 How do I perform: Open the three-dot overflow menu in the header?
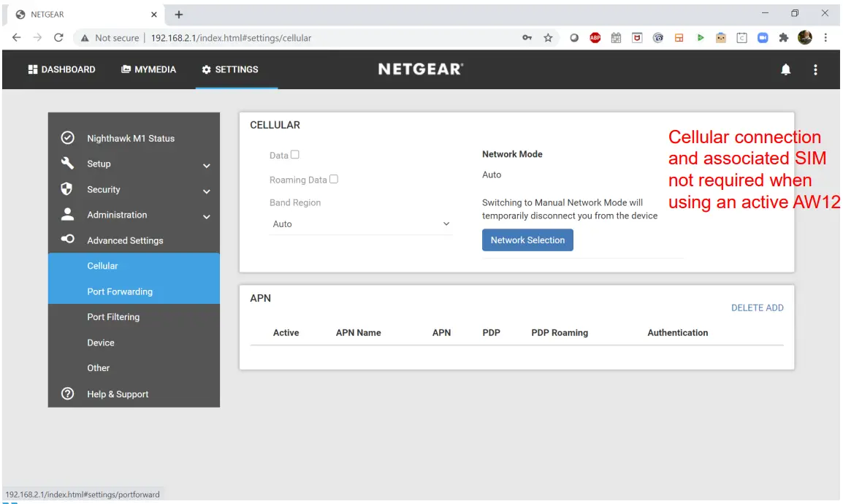(815, 69)
